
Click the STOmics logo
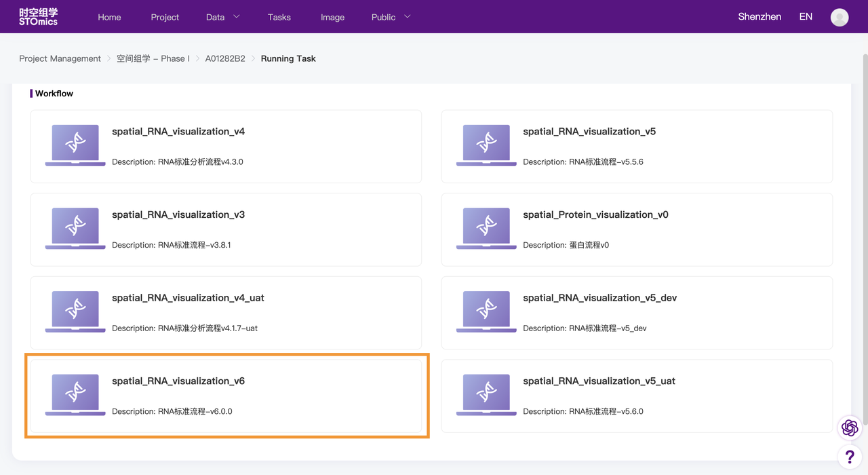point(39,17)
